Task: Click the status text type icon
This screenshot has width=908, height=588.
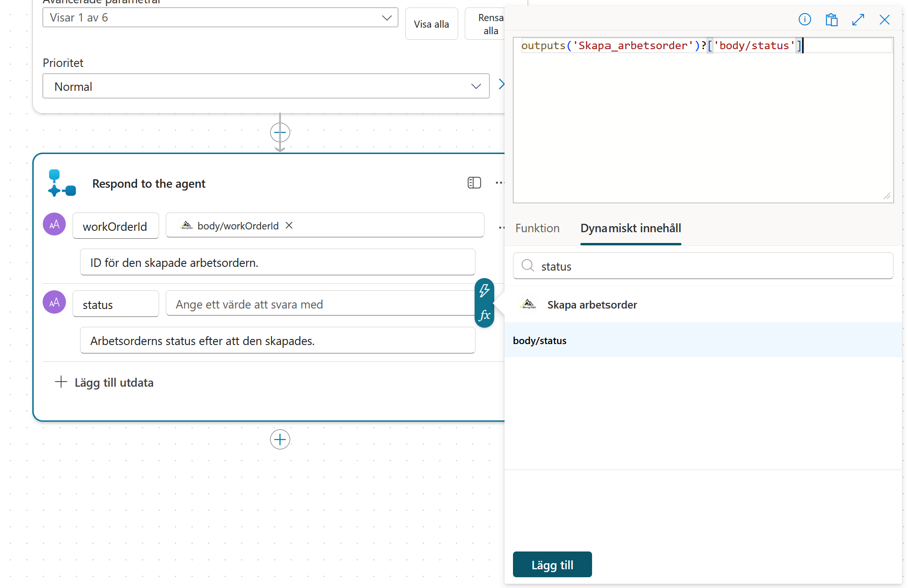Action: tap(54, 302)
